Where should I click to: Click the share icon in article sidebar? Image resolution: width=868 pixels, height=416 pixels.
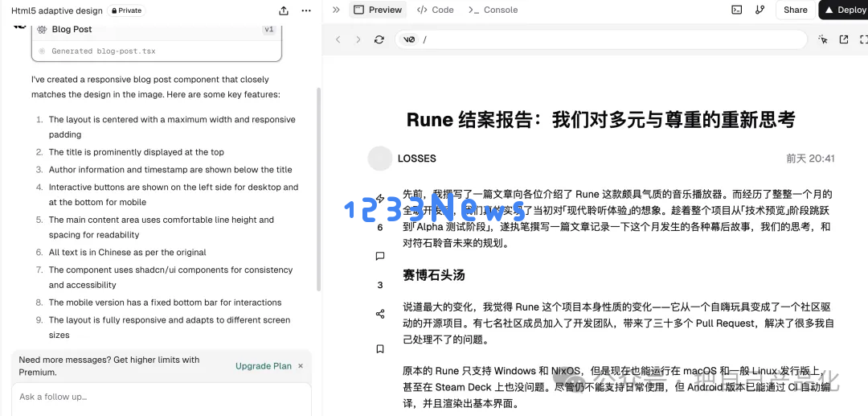click(379, 314)
